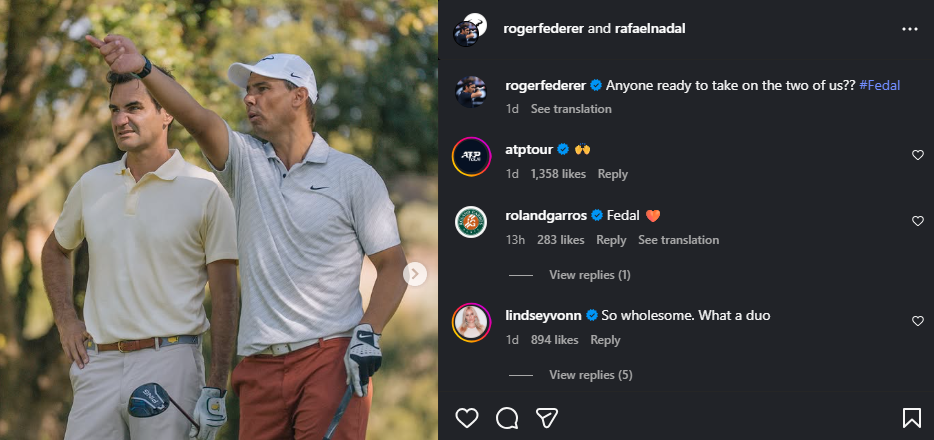Viewport: 934px width, 440px height.
Task: View the 1,358 likes on atptour comment
Action: click(x=558, y=174)
